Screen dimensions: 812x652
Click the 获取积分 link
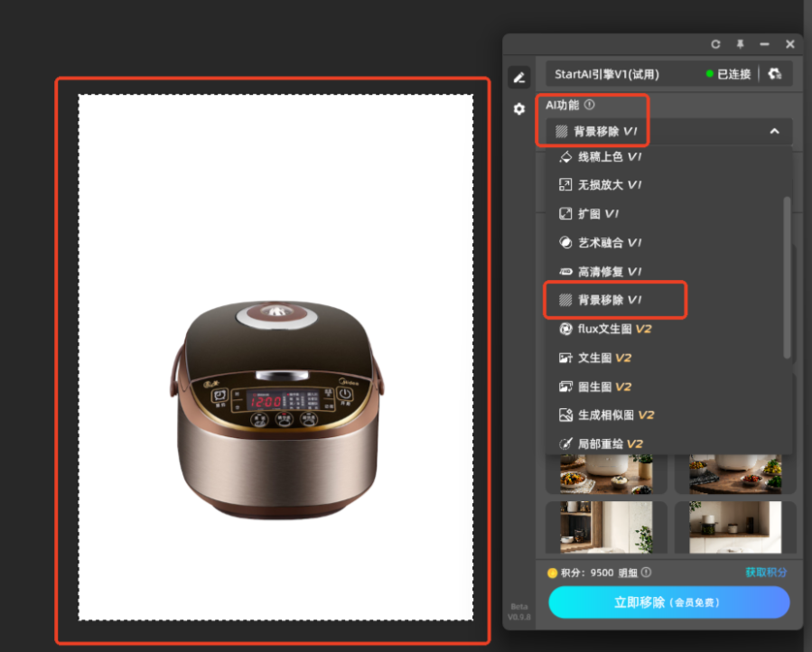[x=765, y=573]
